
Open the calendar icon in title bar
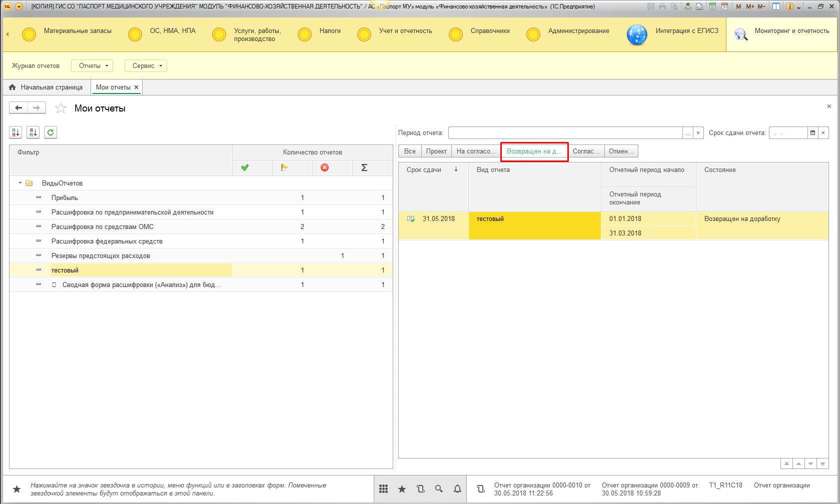point(724,6)
